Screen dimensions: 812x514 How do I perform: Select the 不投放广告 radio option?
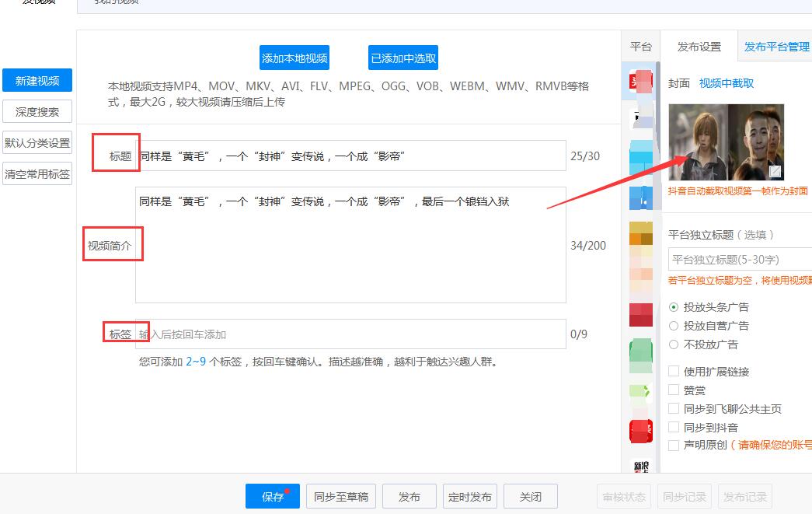(x=674, y=344)
